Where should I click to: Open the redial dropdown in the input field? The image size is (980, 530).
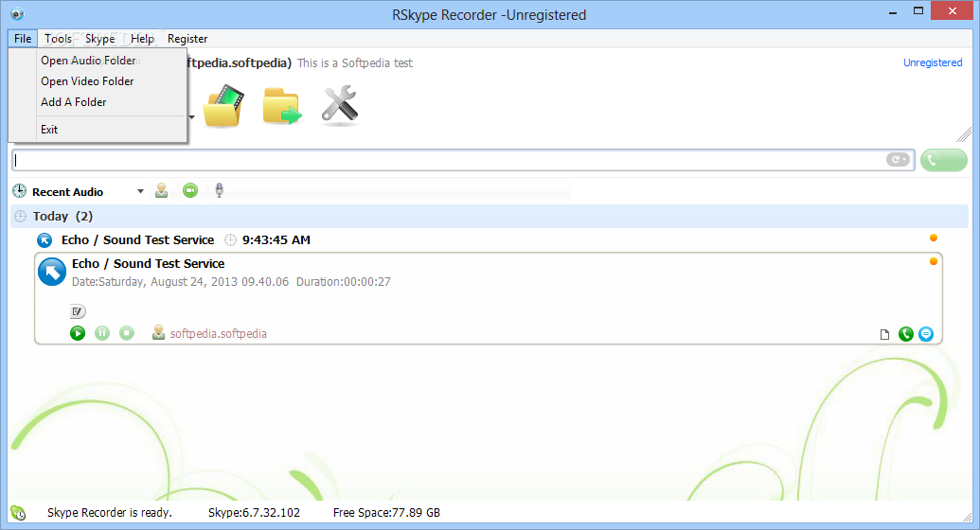point(898,160)
